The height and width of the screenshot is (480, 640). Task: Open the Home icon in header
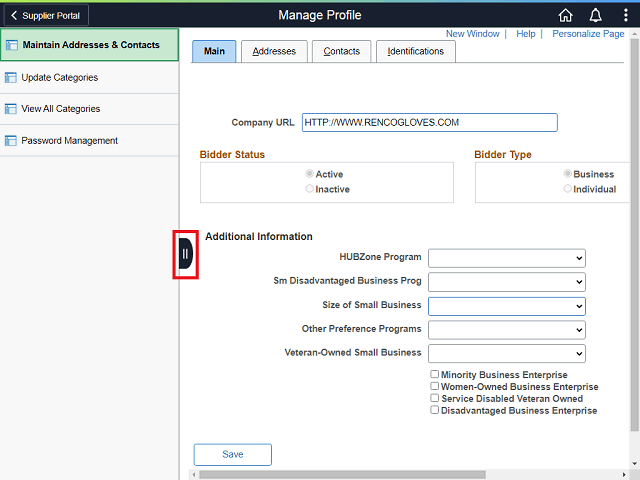click(565, 16)
